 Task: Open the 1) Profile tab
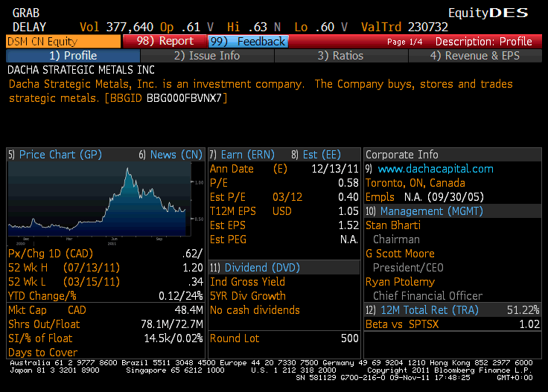pos(73,56)
